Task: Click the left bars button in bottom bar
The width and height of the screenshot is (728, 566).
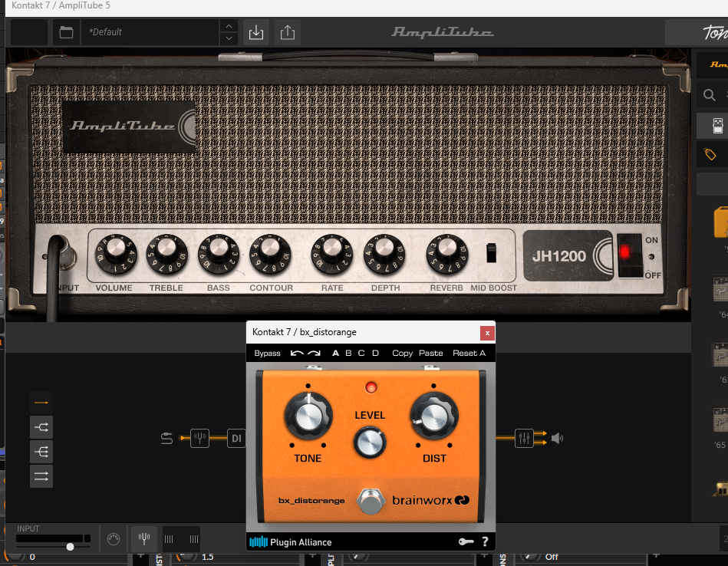Action: (x=169, y=539)
